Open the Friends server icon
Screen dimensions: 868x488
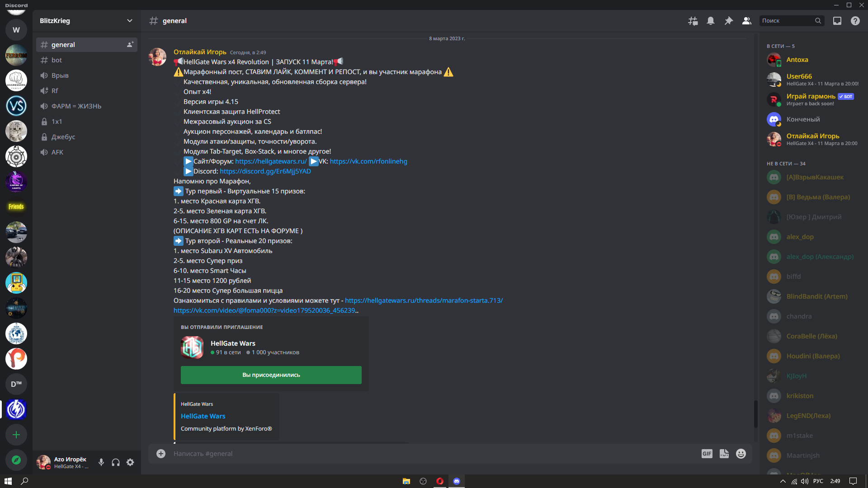(x=16, y=207)
